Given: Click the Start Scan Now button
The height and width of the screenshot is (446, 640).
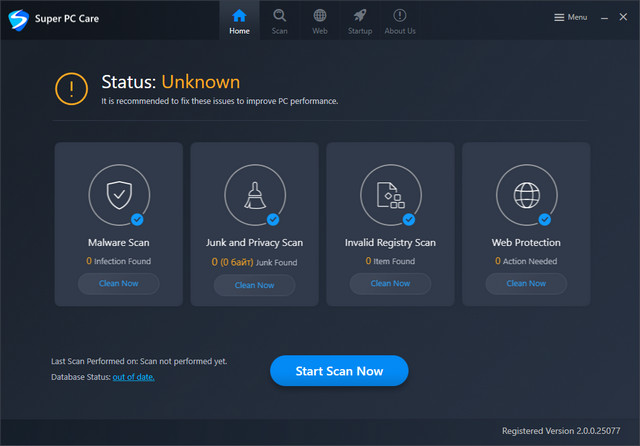Looking at the screenshot, I should point(339,371).
